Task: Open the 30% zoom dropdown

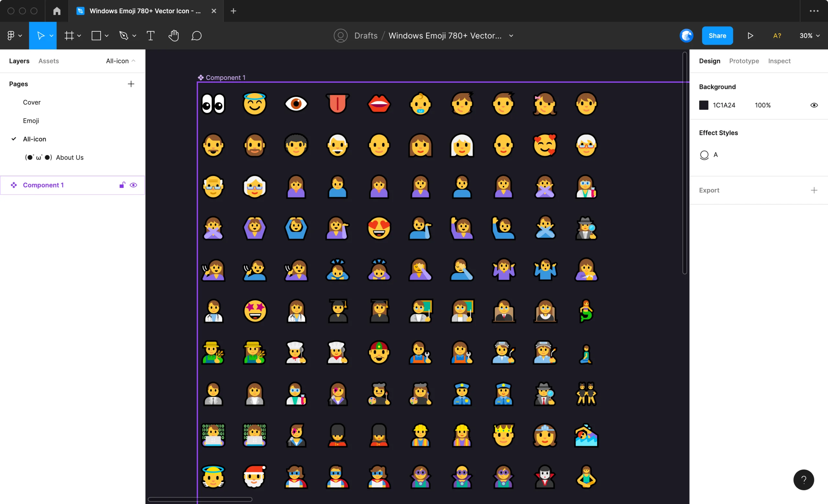Action: tap(809, 36)
